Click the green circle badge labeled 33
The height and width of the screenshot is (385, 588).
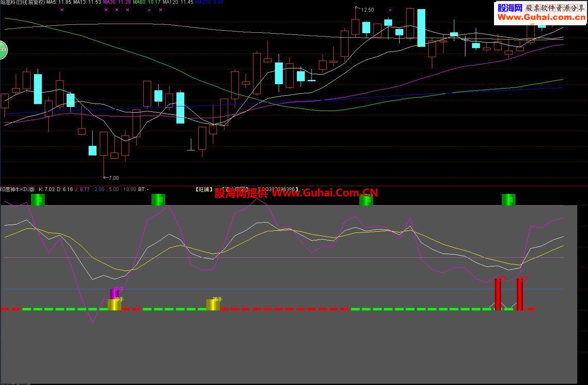tap(2, 50)
